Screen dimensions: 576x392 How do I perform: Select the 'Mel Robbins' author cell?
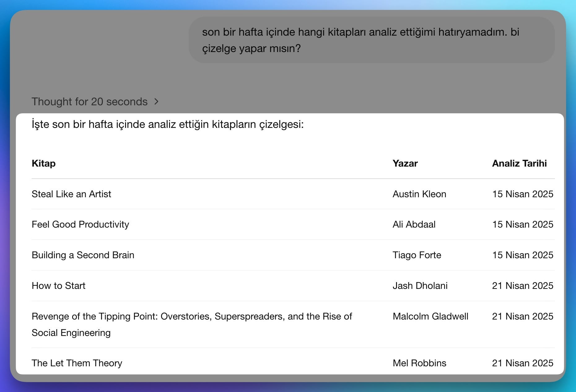tap(419, 363)
